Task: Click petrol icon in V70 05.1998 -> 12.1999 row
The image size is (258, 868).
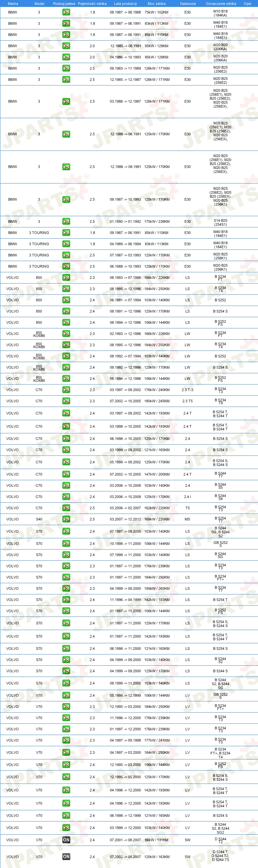Action: 66,695
